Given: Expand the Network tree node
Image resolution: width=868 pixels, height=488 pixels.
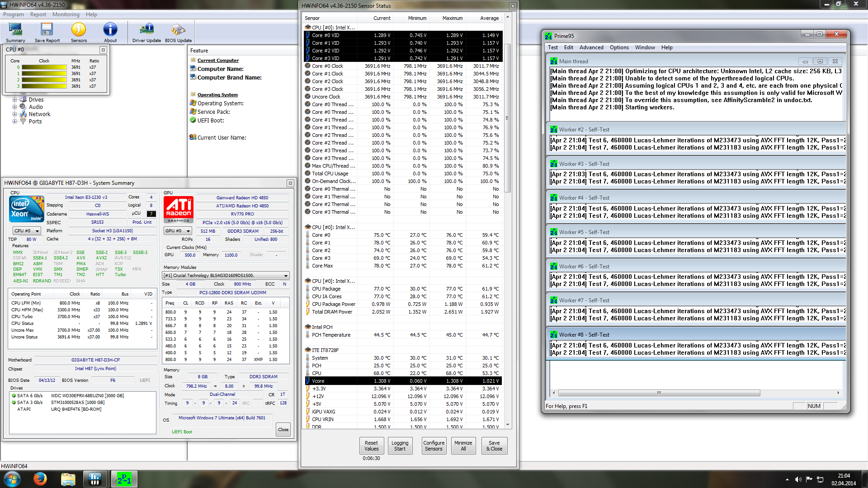Looking at the screenshot, I should pos(15,114).
